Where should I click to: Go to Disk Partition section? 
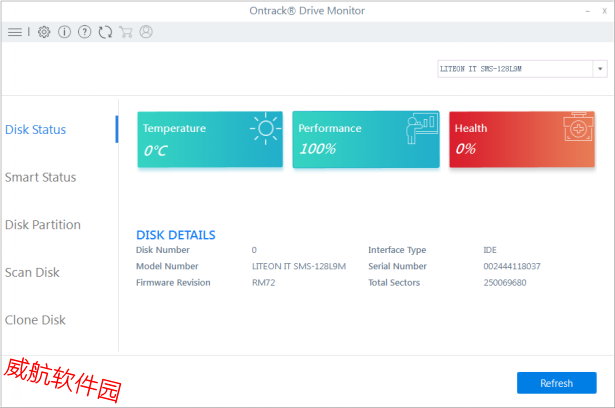pos(43,225)
